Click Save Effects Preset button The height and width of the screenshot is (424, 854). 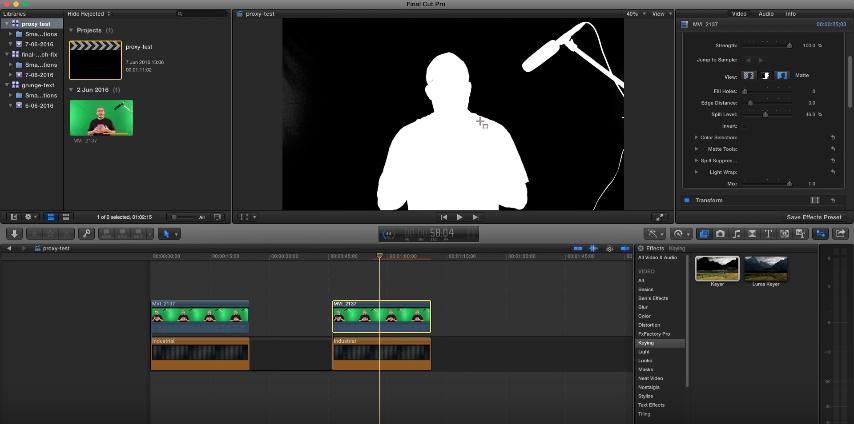(814, 217)
